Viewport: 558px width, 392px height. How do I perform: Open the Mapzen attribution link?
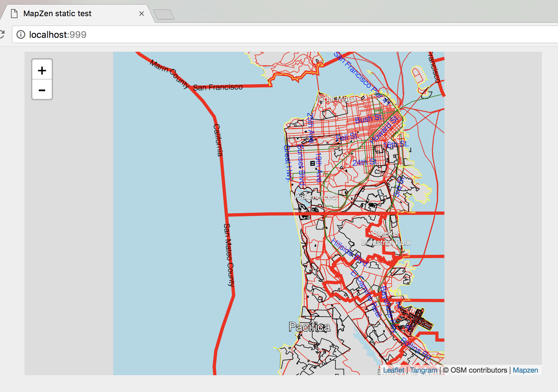(x=525, y=370)
